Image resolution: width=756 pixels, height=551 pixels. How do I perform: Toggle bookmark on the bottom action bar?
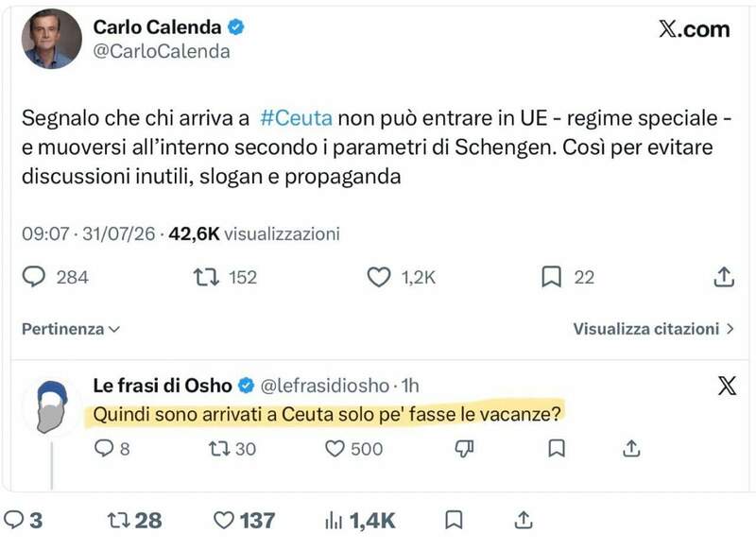tap(454, 521)
